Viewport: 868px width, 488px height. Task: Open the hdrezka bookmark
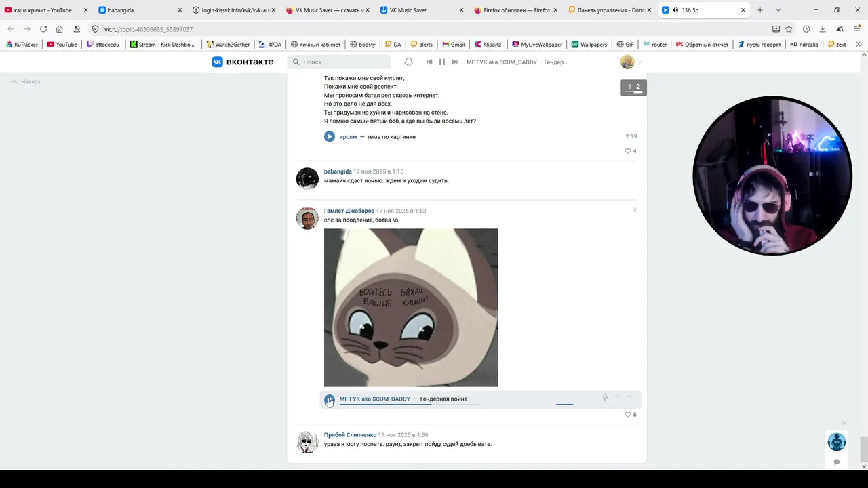point(804,45)
